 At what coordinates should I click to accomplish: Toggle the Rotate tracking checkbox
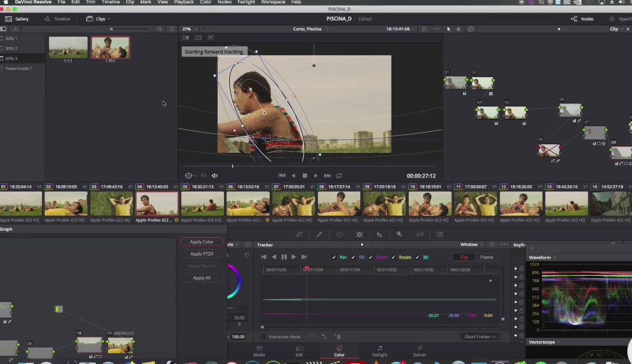point(392,257)
